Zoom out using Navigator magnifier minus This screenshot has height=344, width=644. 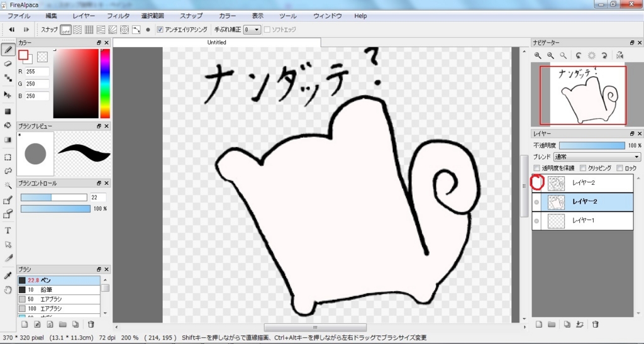click(550, 55)
